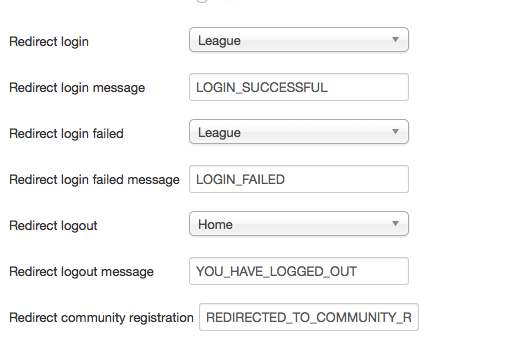The image size is (514, 361).
Task: Click empty space after YOU_HAVE_LOGGED_OUT text
Action: pyautogui.click(x=382, y=271)
